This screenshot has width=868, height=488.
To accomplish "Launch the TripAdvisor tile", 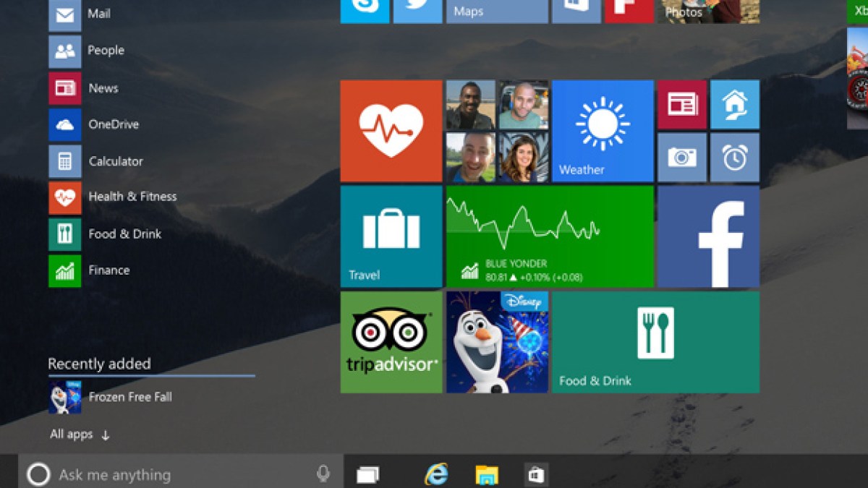I will tap(391, 342).
